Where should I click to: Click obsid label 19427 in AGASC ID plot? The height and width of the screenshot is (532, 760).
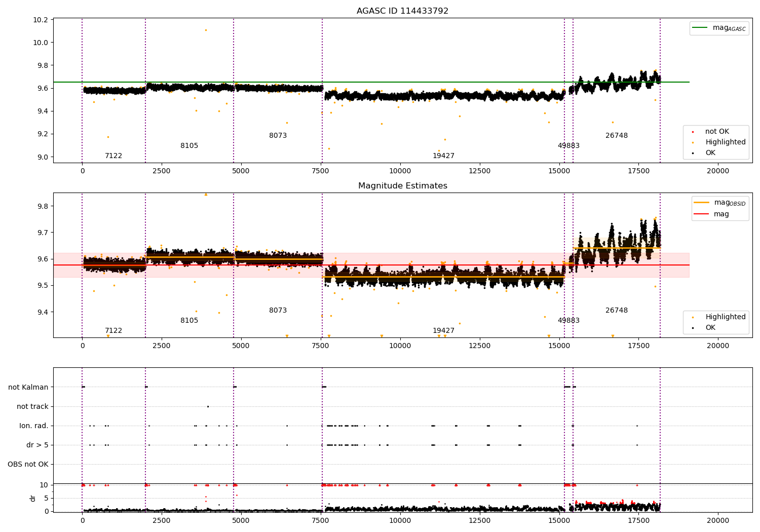click(x=443, y=156)
